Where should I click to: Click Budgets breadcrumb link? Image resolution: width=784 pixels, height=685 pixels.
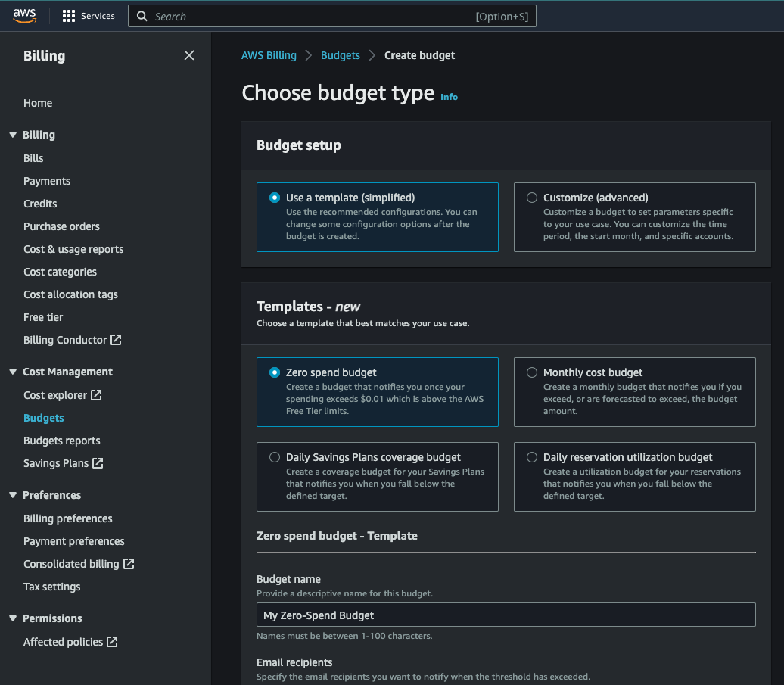[341, 55]
